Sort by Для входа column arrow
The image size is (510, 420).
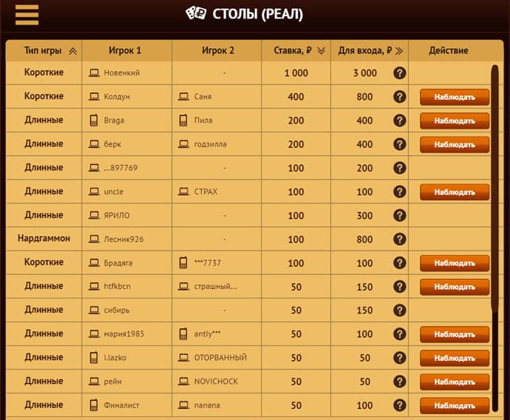[x=399, y=51]
